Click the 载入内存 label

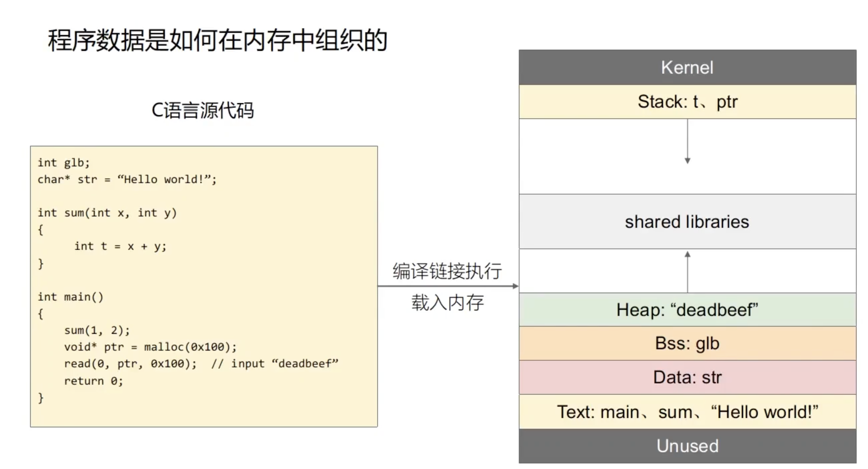pyautogui.click(x=447, y=303)
